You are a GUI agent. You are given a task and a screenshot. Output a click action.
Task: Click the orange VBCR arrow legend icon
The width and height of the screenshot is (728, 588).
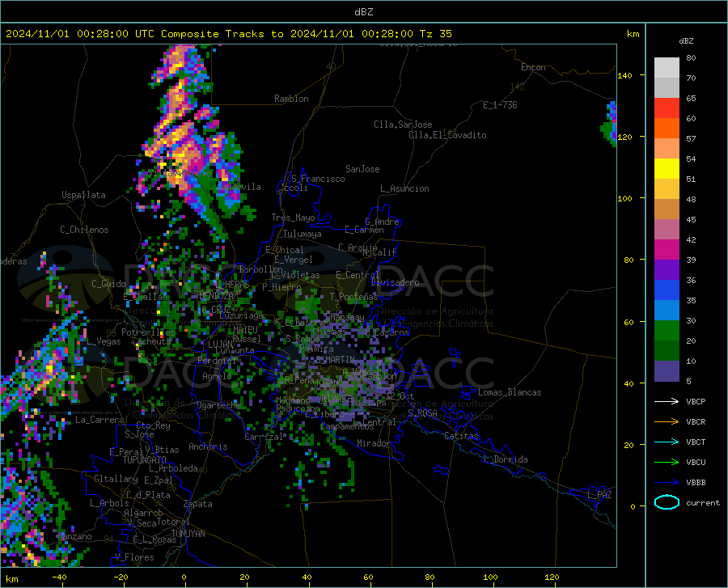click(667, 421)
